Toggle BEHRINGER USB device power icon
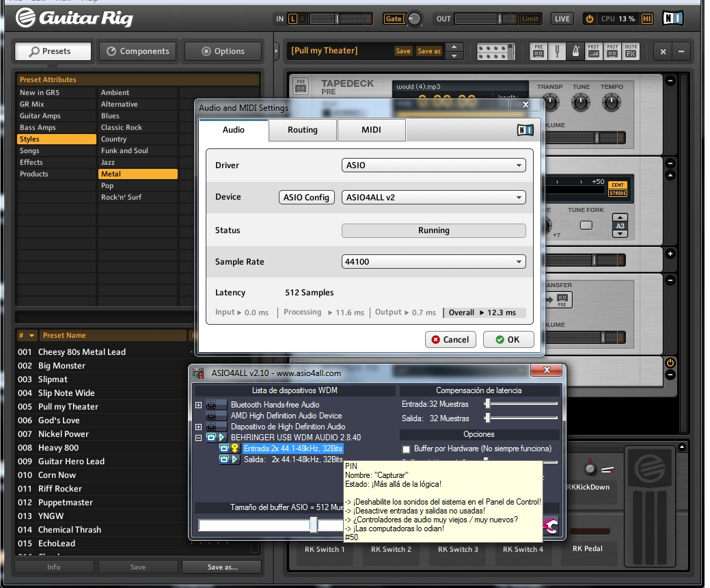The image size is (710, 588). pos(212,438)
